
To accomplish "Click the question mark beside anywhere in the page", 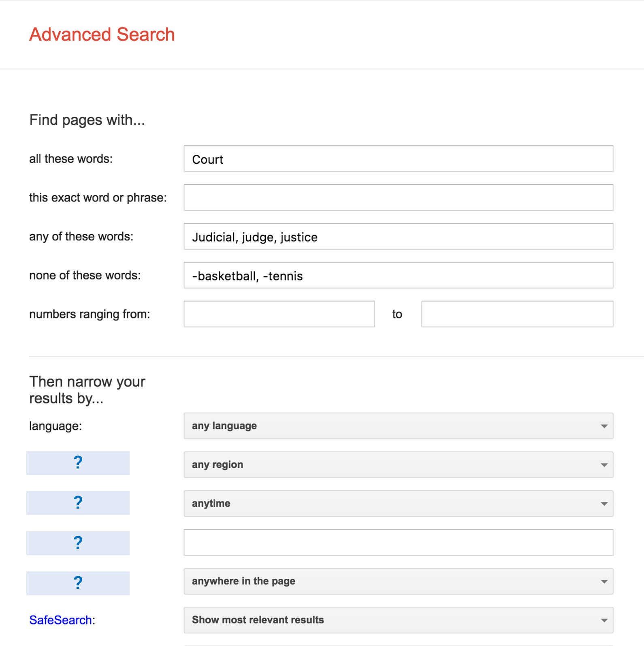I will (78, 583).
